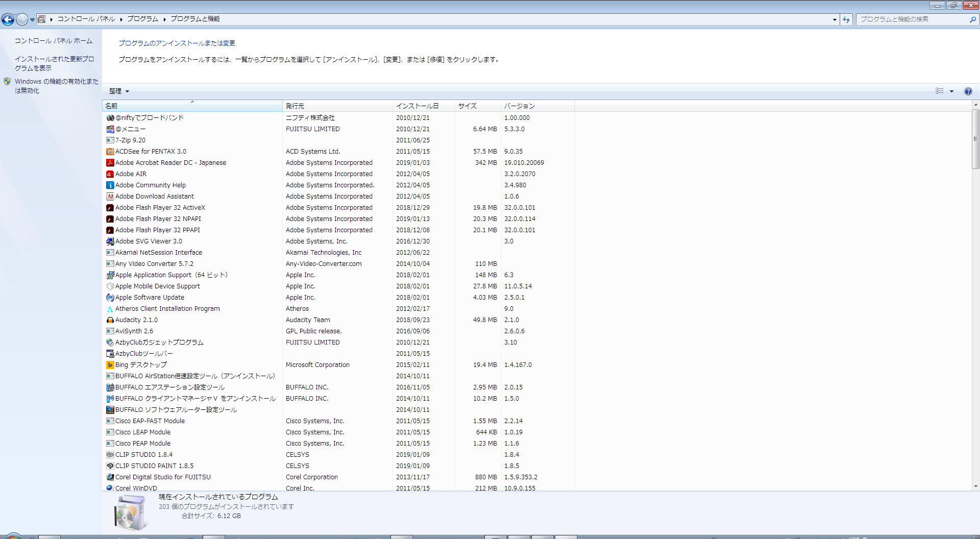This screenshot has height=539, width=980.
Task: Select the AzbyClubツールバー entry
Action: 338,354
